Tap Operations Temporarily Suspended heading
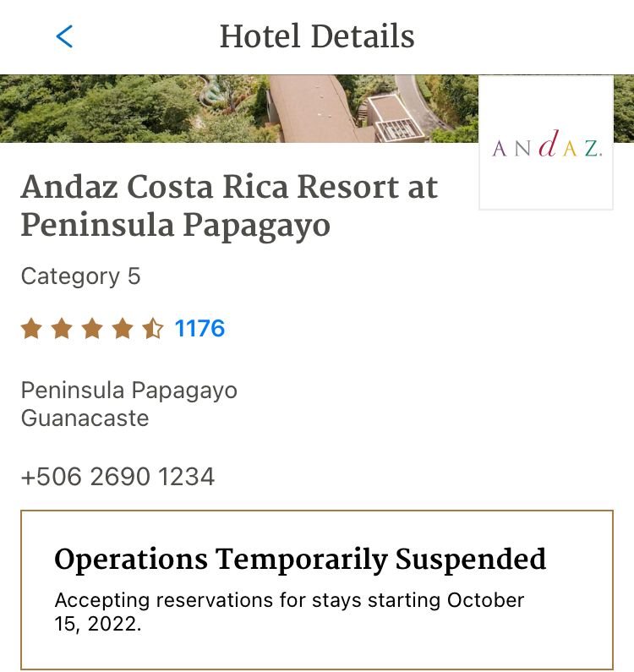 point(300,560)
